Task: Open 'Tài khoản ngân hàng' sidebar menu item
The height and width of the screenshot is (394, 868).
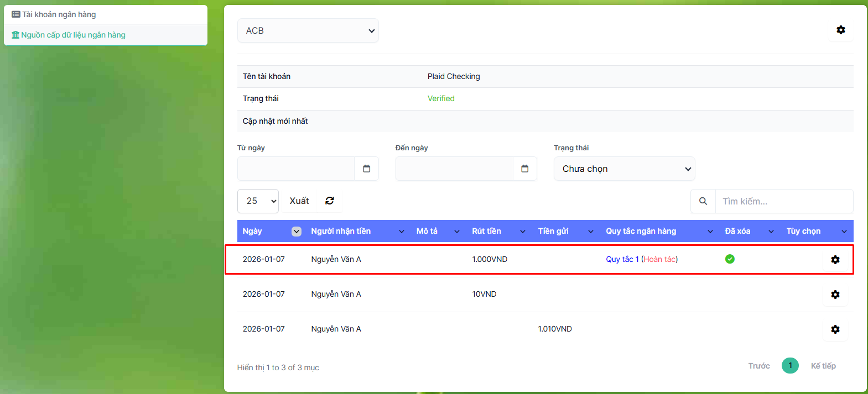Action: (59, 14)
